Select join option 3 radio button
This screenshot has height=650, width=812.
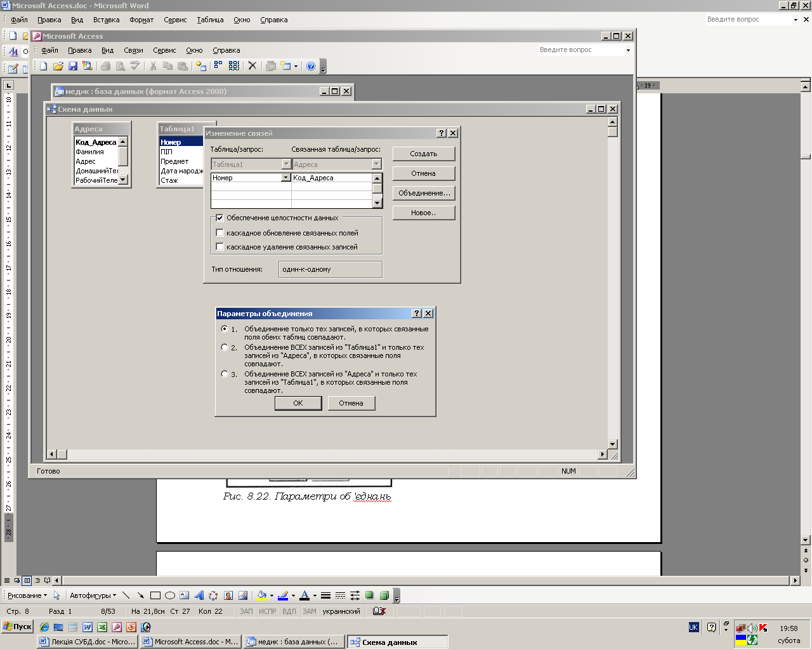click(225, 374)
